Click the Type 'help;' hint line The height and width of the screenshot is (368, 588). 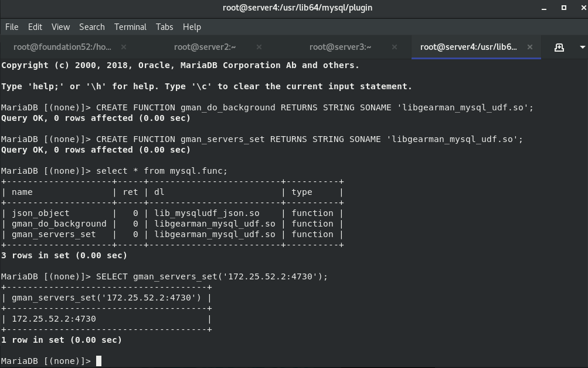[206, 86]
